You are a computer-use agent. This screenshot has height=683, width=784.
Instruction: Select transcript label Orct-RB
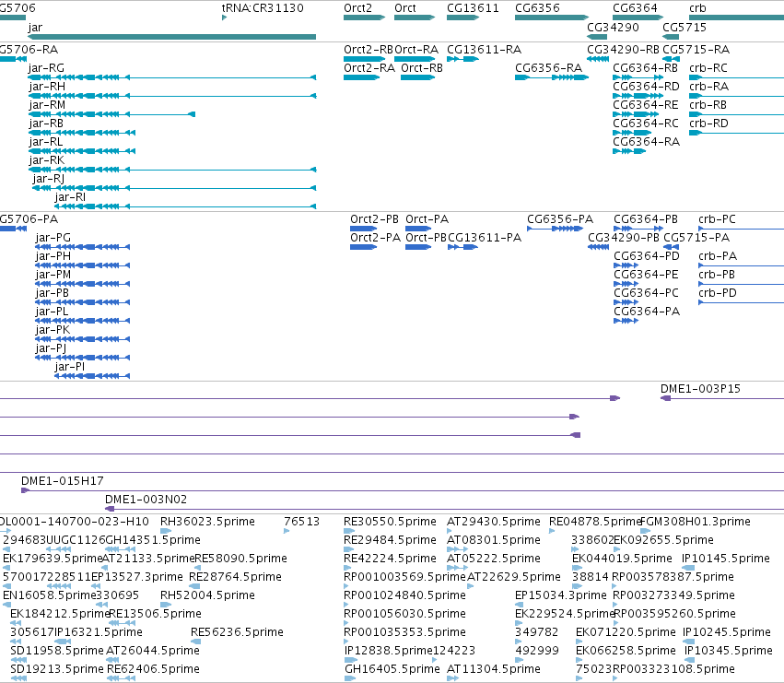click(422, 67)
